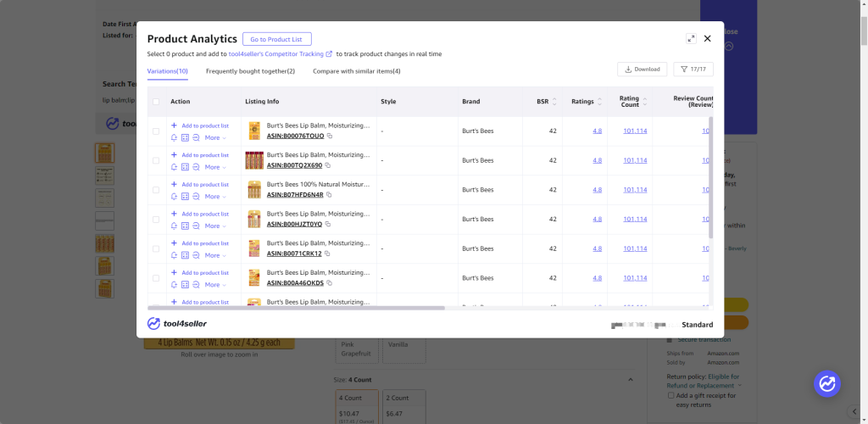This screenshot has height=424, width=868.
Task: Copy ASIN B00A46OKDS with the copy icon
Action: [x=329, y=283]
